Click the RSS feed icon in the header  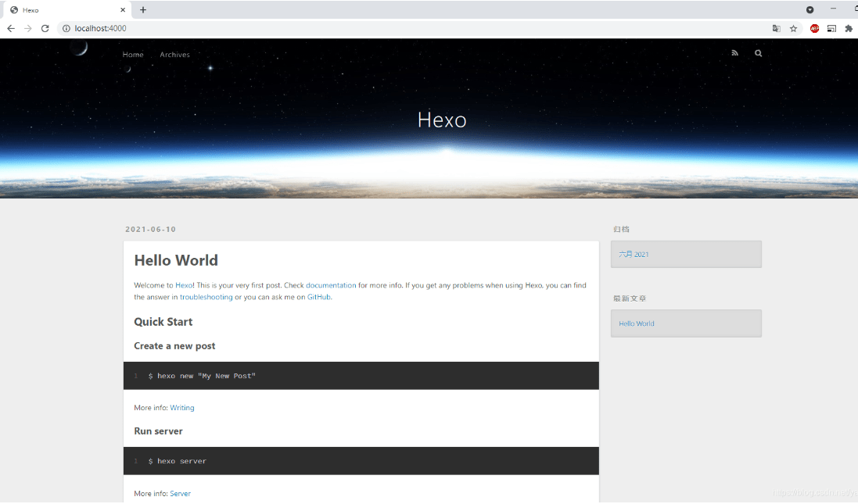[x=735, y=53]
